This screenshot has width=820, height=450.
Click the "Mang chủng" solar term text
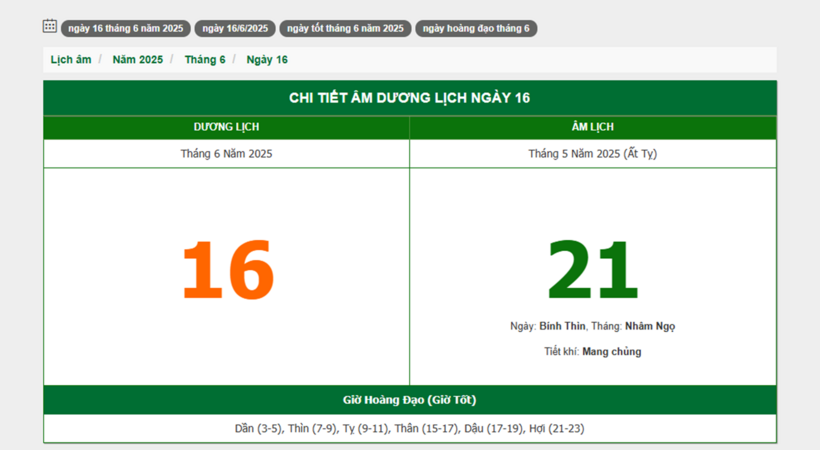pyautogui.click(x=612, y=352)
